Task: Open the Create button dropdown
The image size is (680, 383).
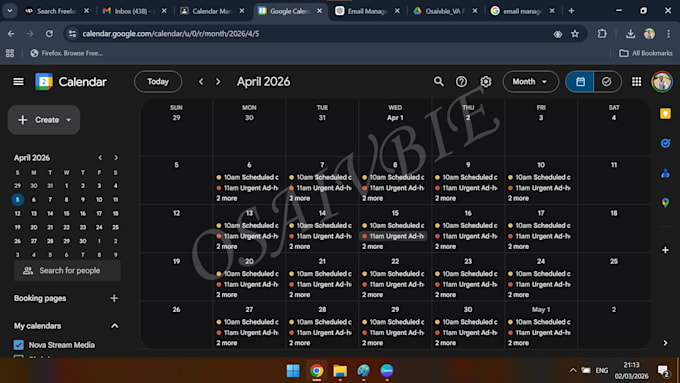Action: (x=69, y=120)
